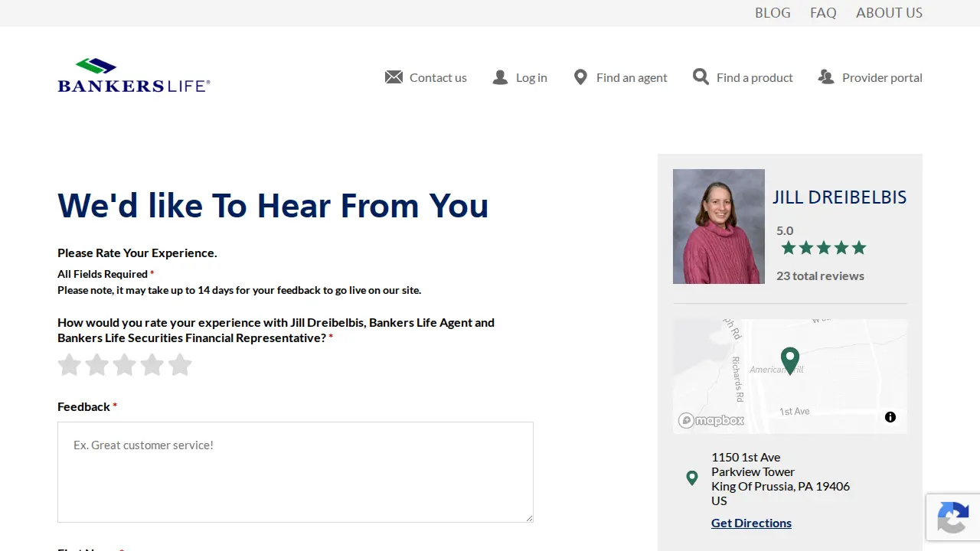
Task: Click the address location pin icon
Action: [692, 478]
